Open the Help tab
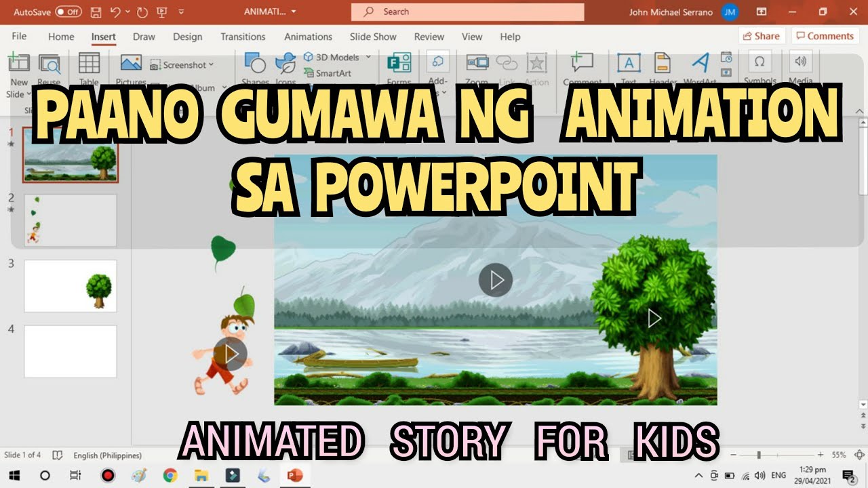This screenshot has height=488, width=868. coord(510,37)
